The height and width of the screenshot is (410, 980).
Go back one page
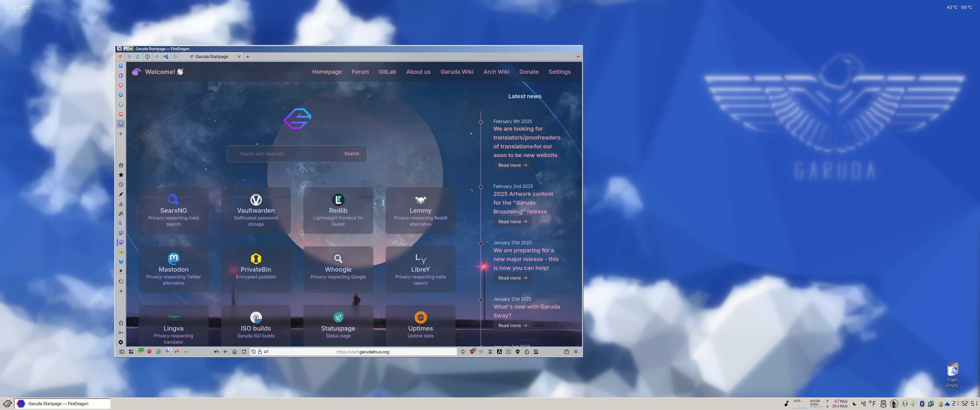point(226,352)
